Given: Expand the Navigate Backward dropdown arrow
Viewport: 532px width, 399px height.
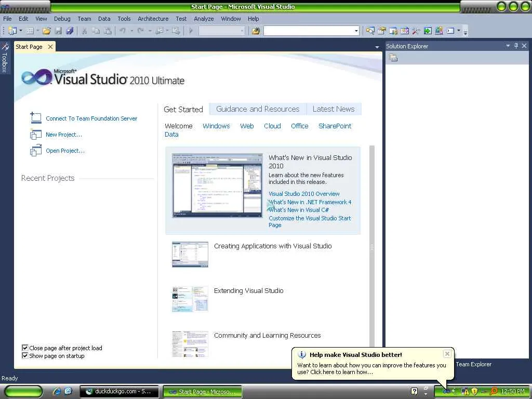Looking at the screenshot, I should [x=167, y=31].
